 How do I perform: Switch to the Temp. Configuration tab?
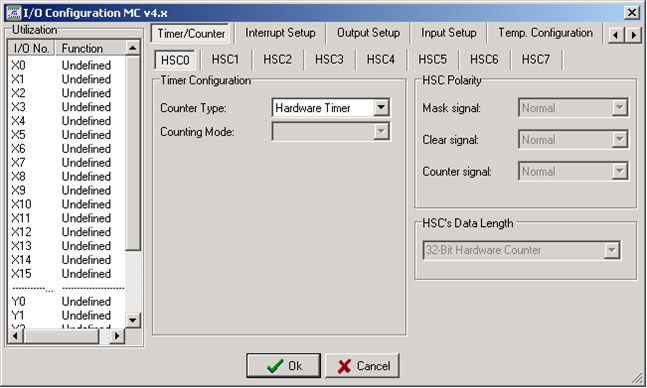pos(545,33)
